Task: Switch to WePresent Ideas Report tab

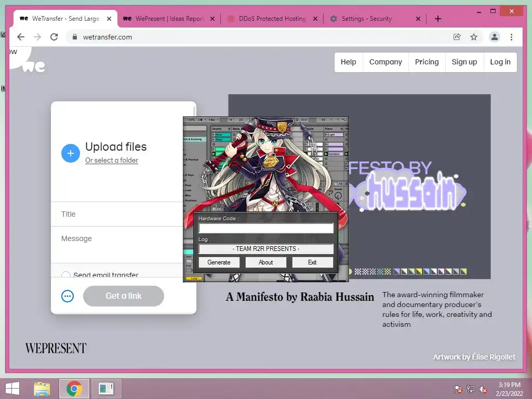Action: pyautogui.click(x=170, y=19)
